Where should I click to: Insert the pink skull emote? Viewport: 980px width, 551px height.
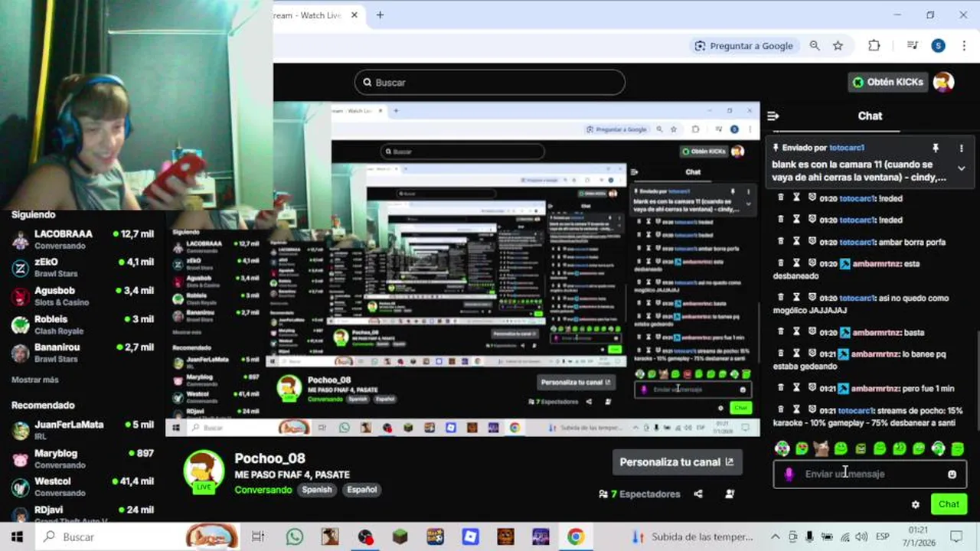point(782,448)
